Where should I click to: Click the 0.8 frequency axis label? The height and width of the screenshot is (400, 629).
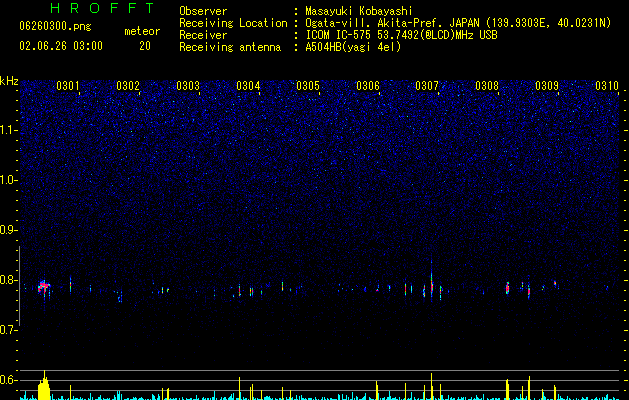click(x=9, y=280)
